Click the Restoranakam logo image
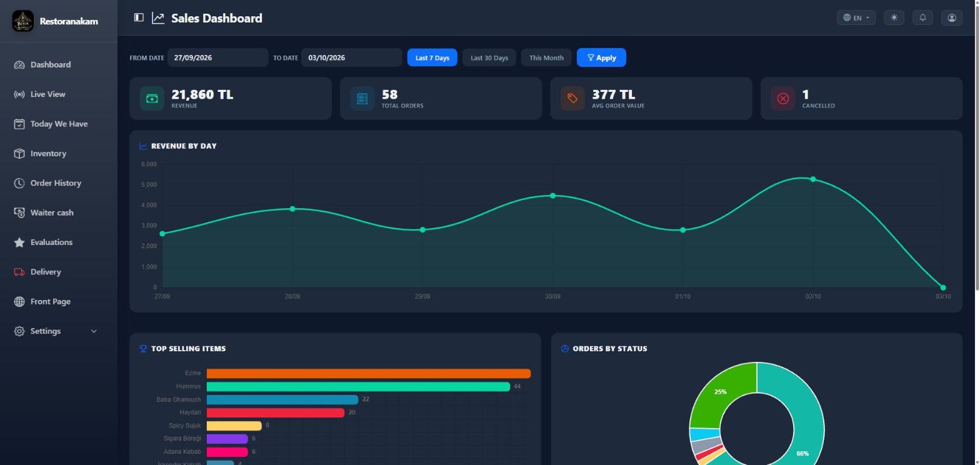Screen dimensions: 980x465 click(23, 21)
